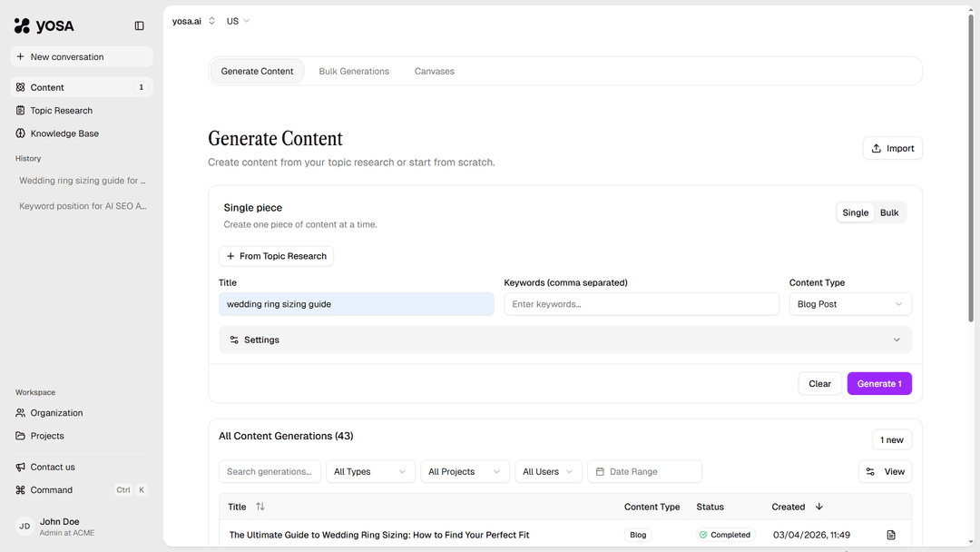Click the Organization icon in Workspace section

[20, 413]
